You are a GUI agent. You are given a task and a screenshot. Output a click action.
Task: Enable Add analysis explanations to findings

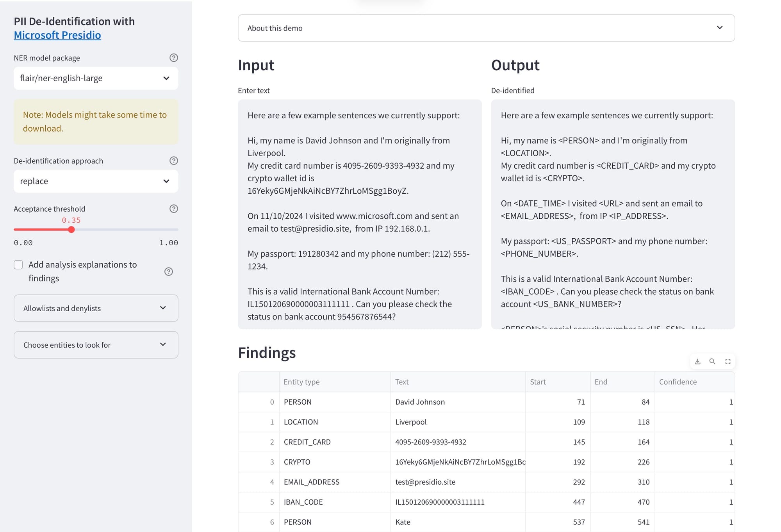pyautogui.click(x=18, y=265)
